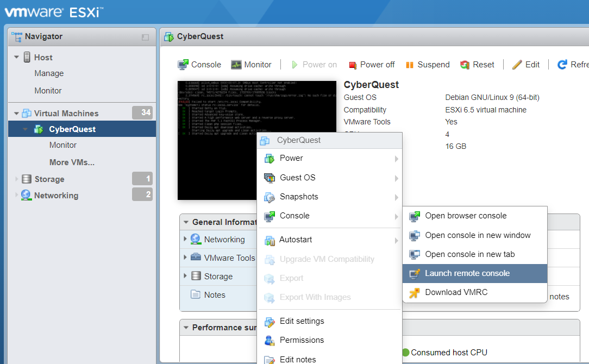Click the Host server icon

coord(27,57)
